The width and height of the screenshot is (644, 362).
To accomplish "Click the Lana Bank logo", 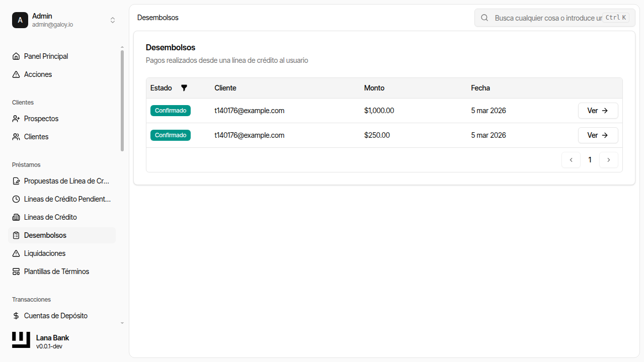I will [x=21, y=340].
